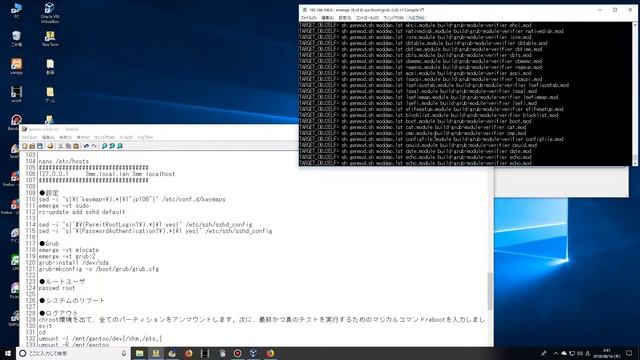Click the line 'rc-update add sshd default'
This screenshot has height=360, width=640.
point(82,212)
